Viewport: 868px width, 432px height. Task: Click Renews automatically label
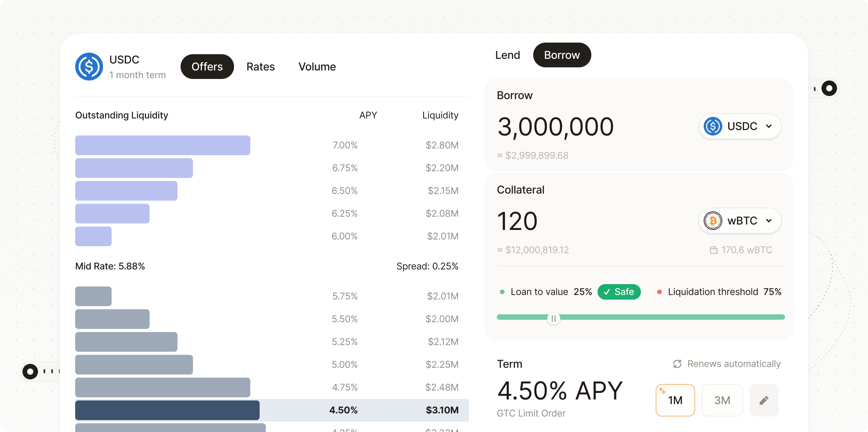[734, 364]
